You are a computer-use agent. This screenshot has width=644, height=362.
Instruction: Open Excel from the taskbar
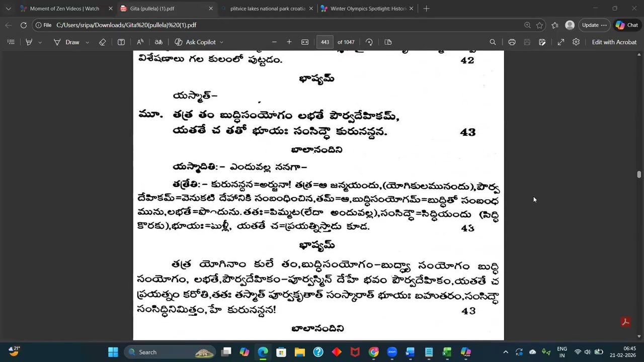point(447,352)
